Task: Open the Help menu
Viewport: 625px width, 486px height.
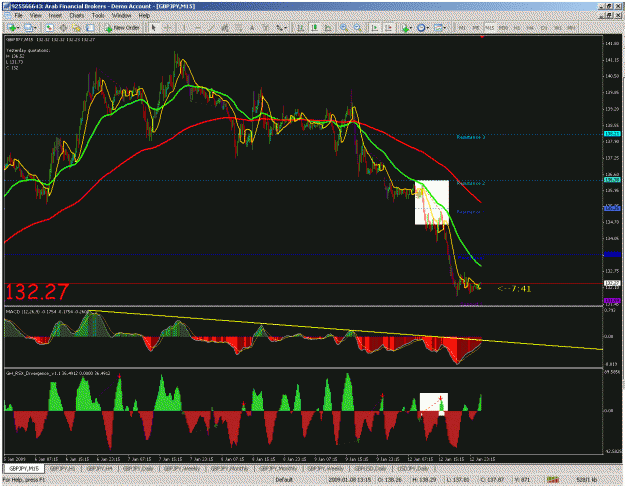Action: coord(144,16)
